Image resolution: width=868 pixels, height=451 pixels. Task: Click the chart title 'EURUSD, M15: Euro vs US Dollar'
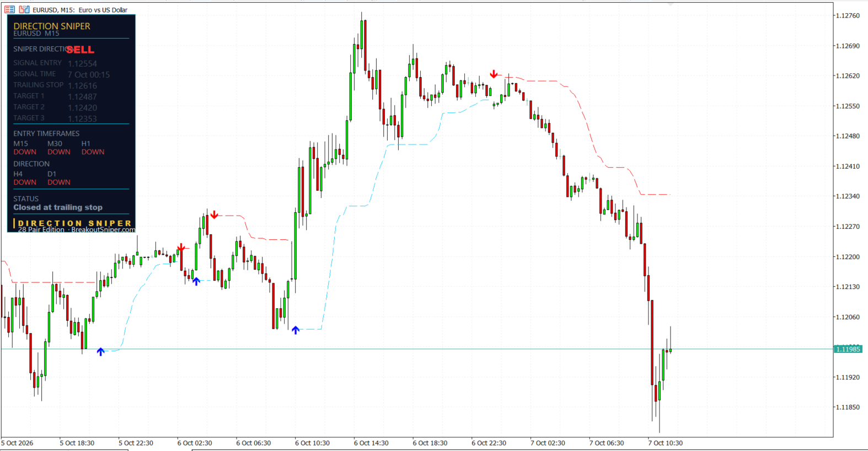[x=80, y=10]
